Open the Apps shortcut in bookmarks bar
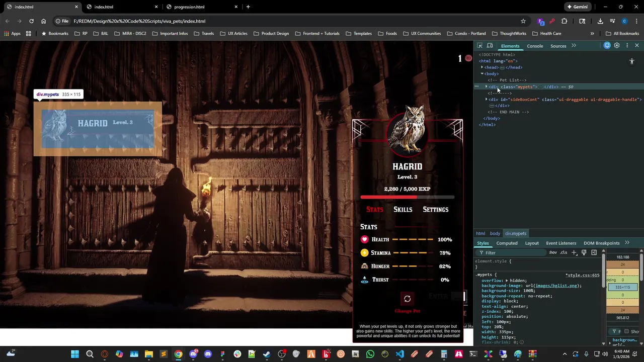The height and width of the screenshot is (362, 644). (13, 34)
